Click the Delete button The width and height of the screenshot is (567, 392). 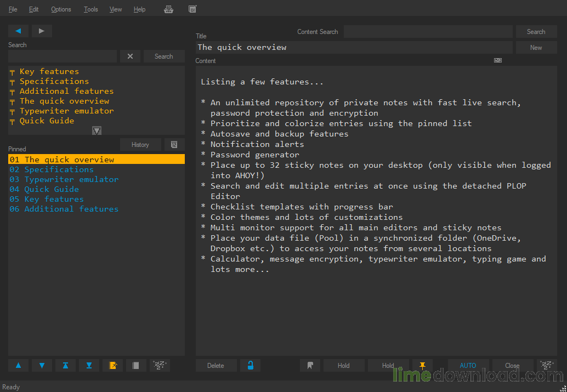pos(216,366)
